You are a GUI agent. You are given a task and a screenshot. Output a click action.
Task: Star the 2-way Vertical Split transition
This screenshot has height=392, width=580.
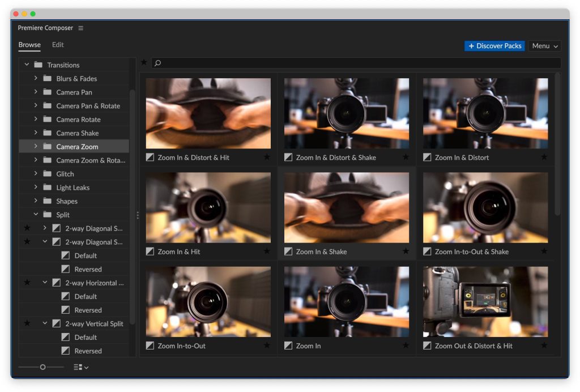click(27, 323)
